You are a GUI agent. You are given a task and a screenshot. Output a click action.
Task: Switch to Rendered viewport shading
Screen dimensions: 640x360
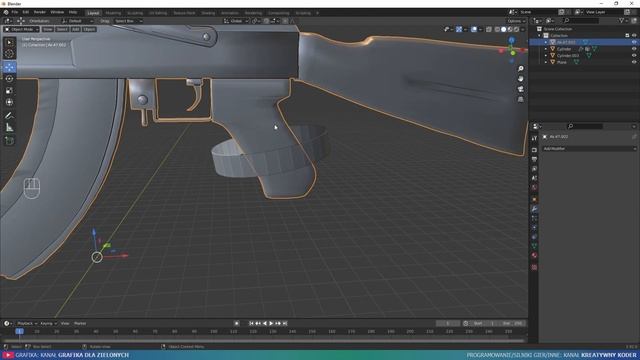(x=517, y=29)
